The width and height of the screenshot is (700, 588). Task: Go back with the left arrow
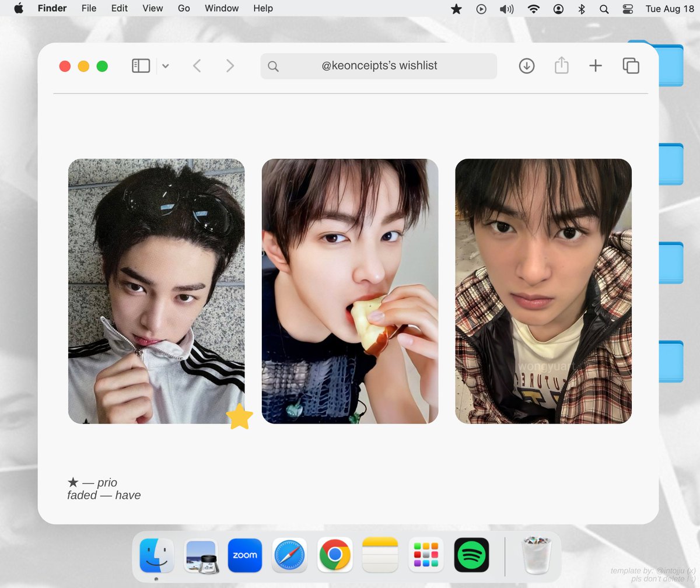[x=197, y=66]
